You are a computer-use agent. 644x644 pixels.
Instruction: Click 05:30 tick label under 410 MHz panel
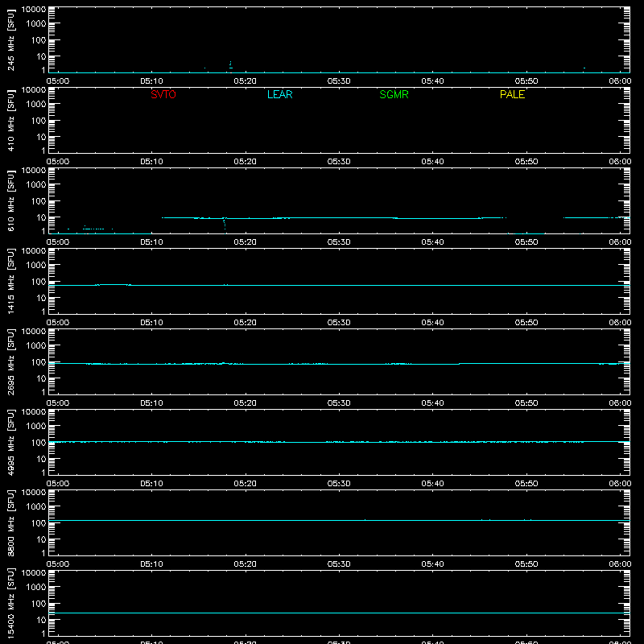339,162
